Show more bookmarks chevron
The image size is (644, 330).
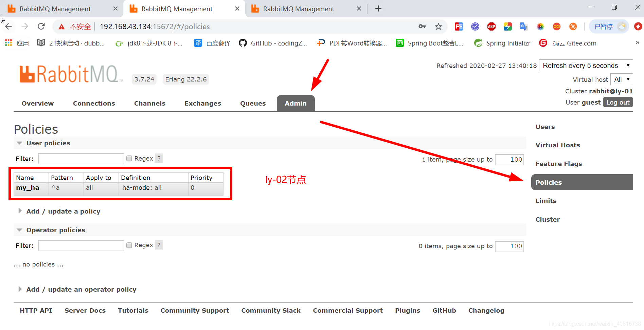point(637,43)
